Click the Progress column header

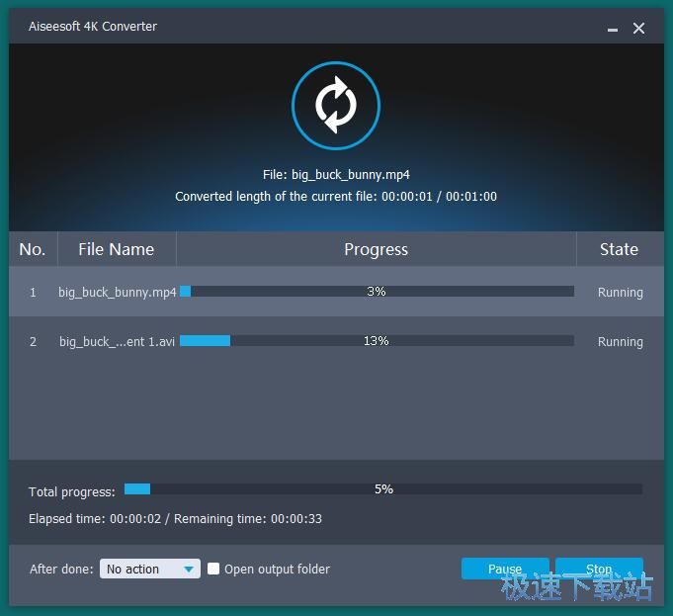[x=376, y=249]
